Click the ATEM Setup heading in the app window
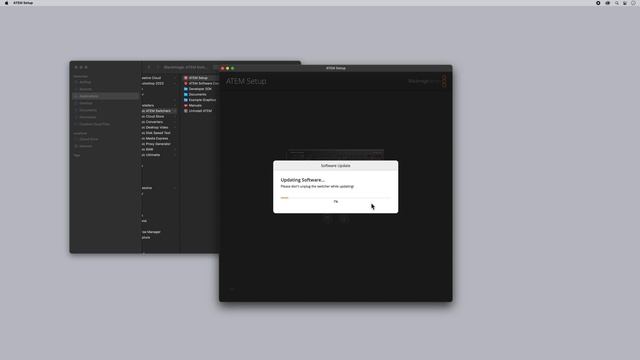 [246, 81]
